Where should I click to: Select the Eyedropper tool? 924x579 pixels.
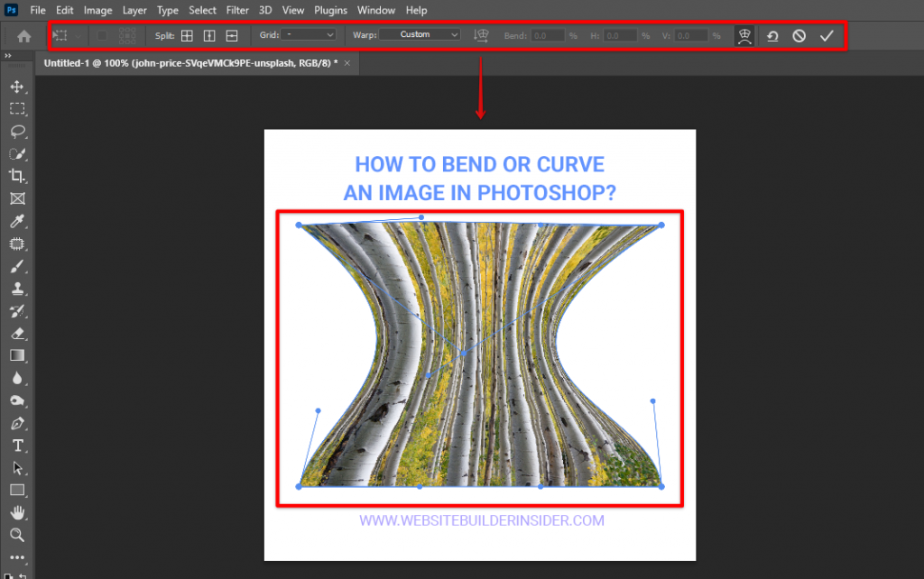point(18,221)
